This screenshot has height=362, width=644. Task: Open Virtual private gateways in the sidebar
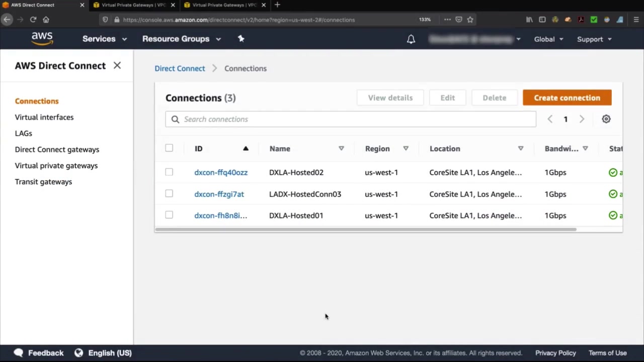click(x=56, y=165)
